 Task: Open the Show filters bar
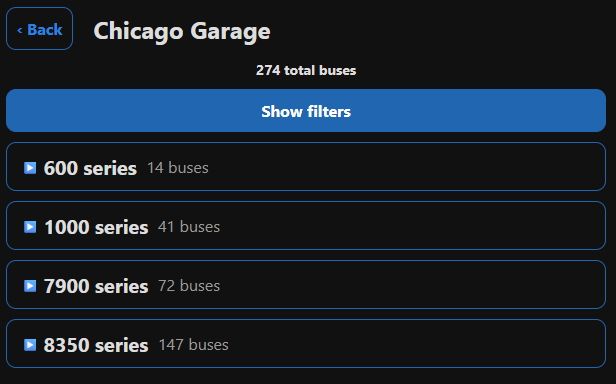tap(306, 110)
